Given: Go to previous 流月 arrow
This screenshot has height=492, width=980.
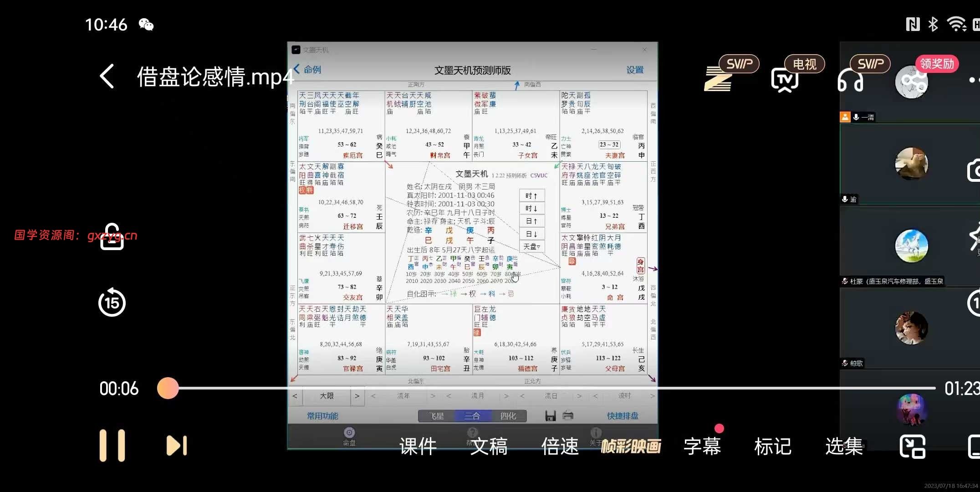Looking at the screenshot, I should [x=449, y=396].
